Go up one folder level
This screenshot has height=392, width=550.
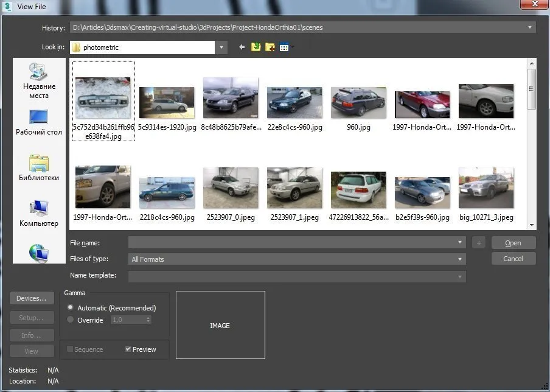(256, 47)
